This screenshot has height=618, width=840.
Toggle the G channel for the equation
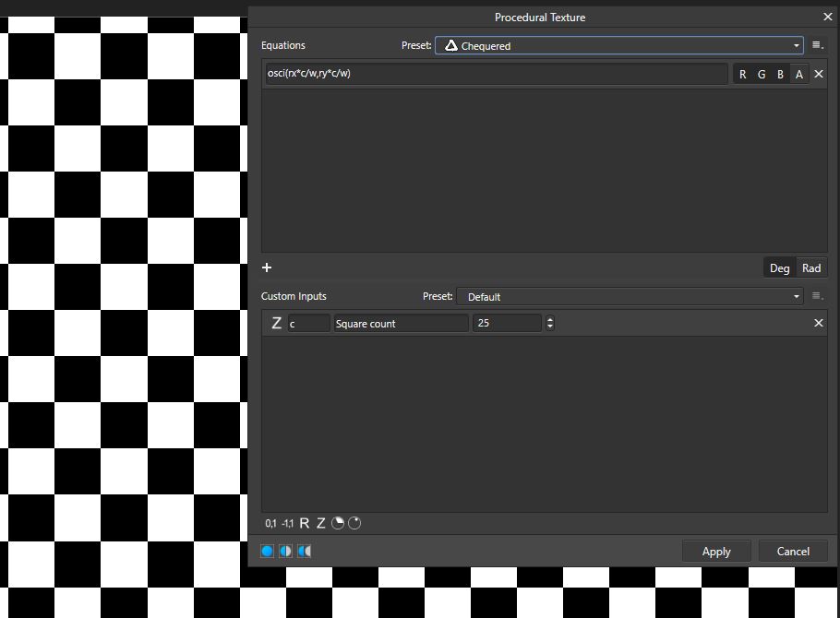pos(762,75)
